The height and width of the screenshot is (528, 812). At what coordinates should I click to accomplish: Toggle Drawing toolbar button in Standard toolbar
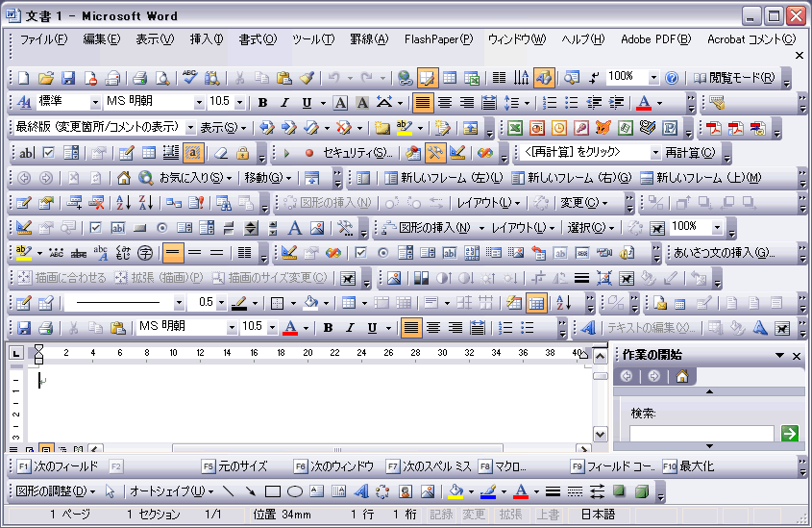coord(544,78)
